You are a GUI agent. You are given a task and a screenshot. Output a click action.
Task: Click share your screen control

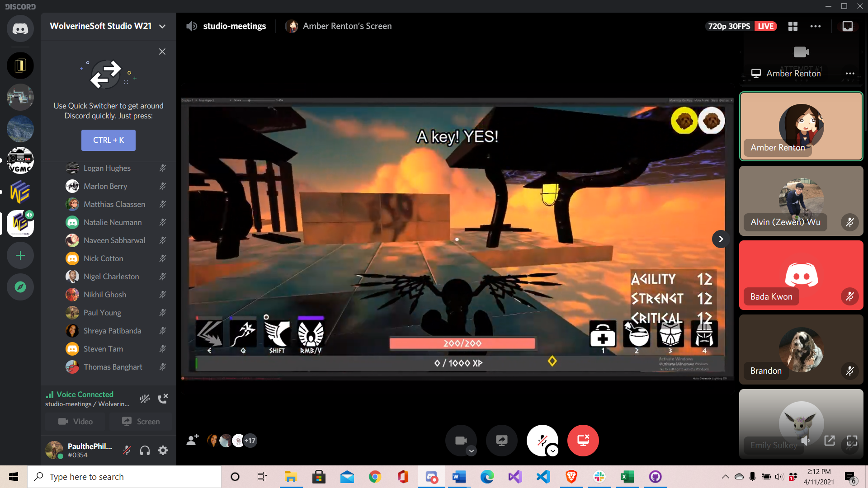click(501, 440)
